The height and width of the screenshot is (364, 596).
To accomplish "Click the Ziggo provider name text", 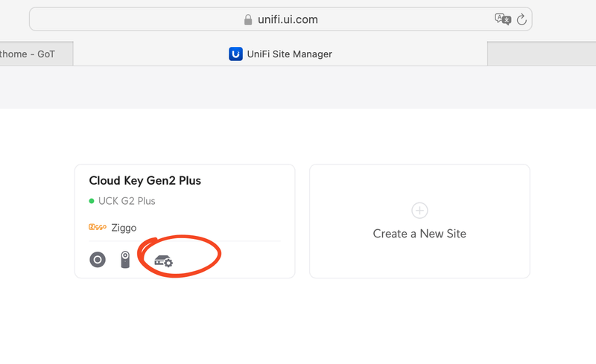I will [124, 228].
